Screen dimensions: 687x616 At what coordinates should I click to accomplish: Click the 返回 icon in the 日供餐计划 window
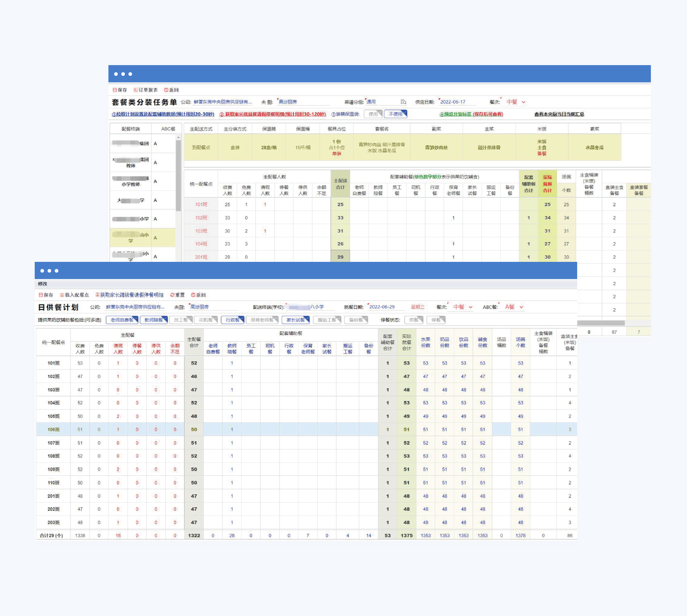click(193, 295)
